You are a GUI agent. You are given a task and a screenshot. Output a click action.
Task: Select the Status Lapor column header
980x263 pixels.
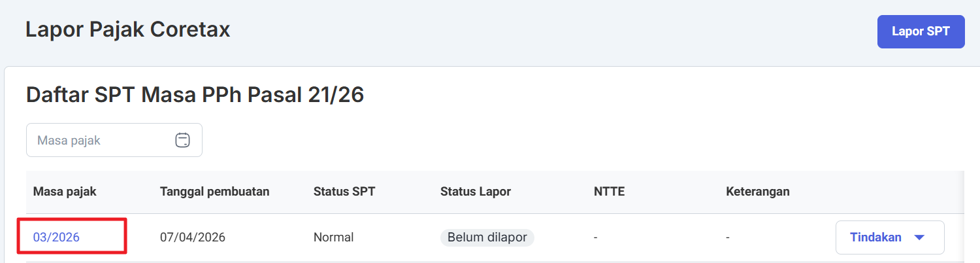[476, 192]
